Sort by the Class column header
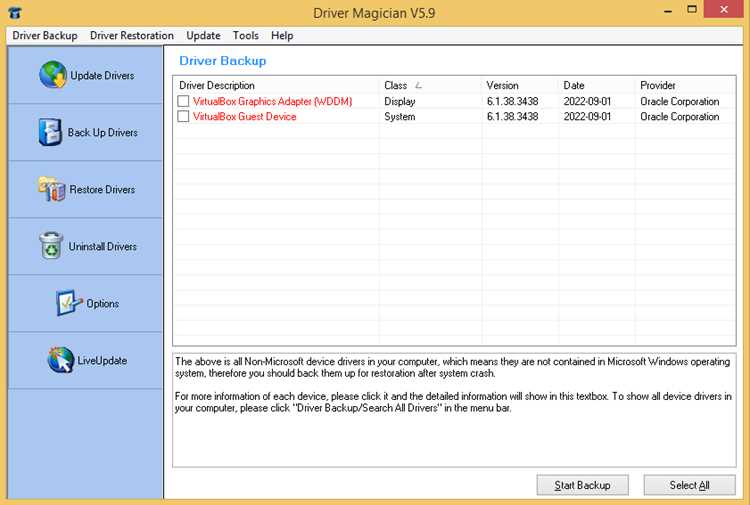The height and width of the screenshot is (505, 750). [x=430, y=85]
